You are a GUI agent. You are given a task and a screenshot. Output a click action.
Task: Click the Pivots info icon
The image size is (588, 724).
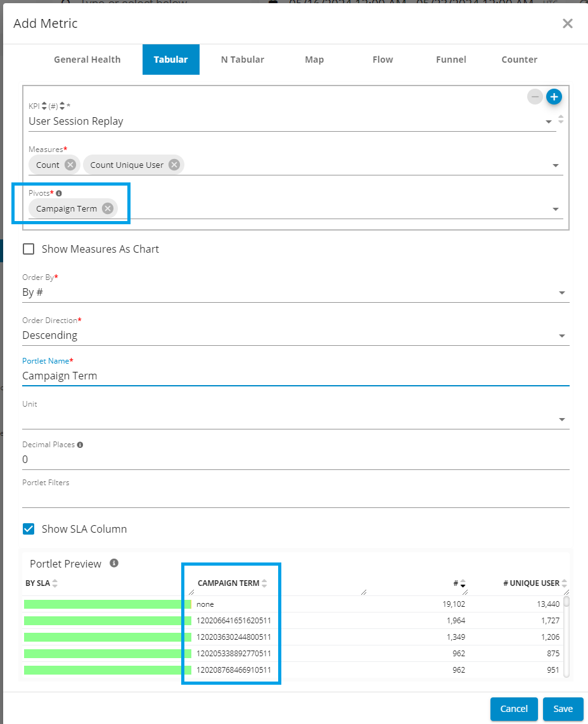(x=59, y=193)
